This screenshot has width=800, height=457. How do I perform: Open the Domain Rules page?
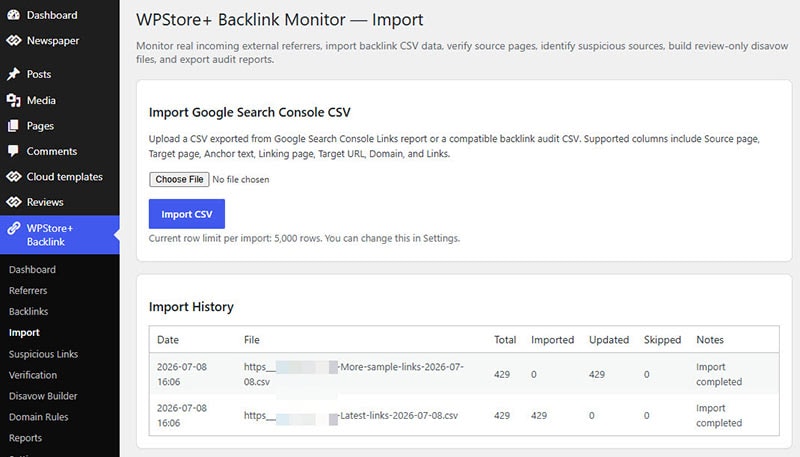pyautogui.click(x=39, y=417)
